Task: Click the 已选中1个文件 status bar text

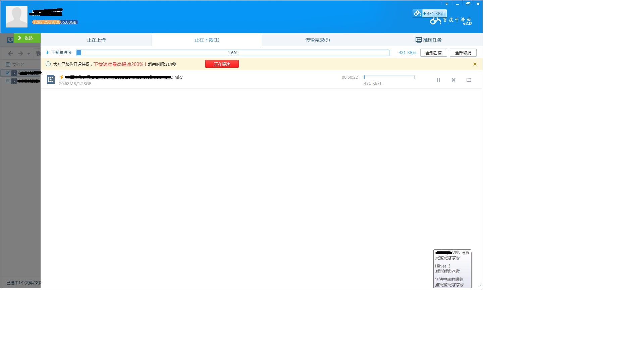Action: [23, 283]
